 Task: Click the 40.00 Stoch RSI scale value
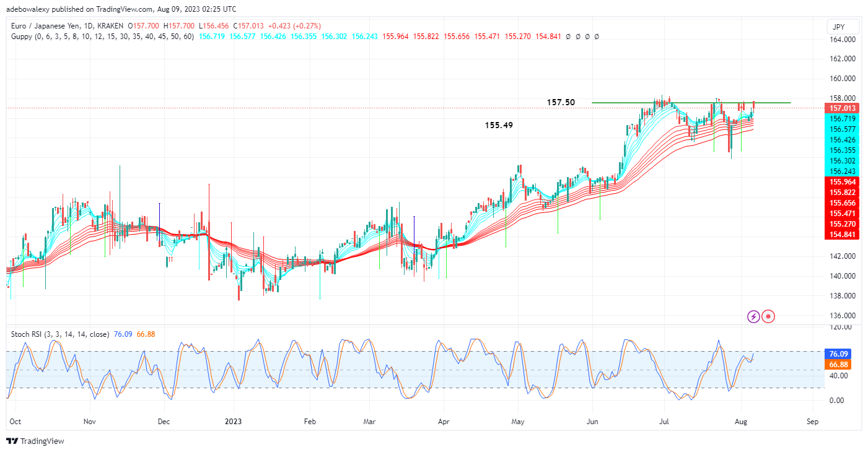tap(838, 376)
